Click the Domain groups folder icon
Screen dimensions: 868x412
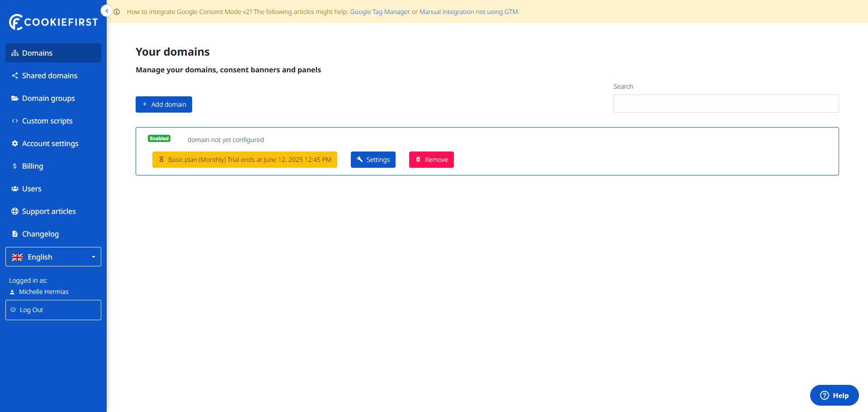click(15, 98)
